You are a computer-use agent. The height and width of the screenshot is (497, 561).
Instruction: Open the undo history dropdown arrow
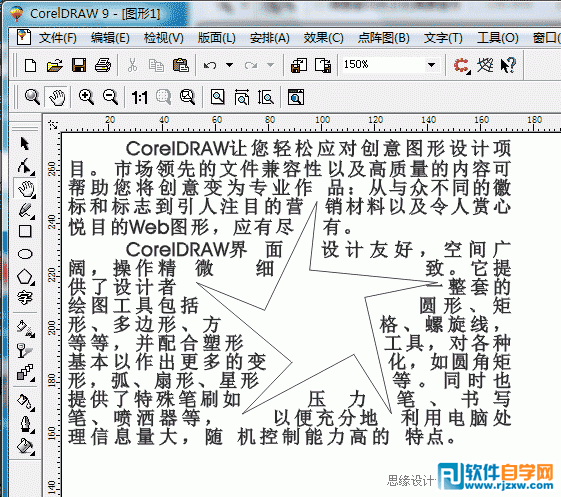229,65
